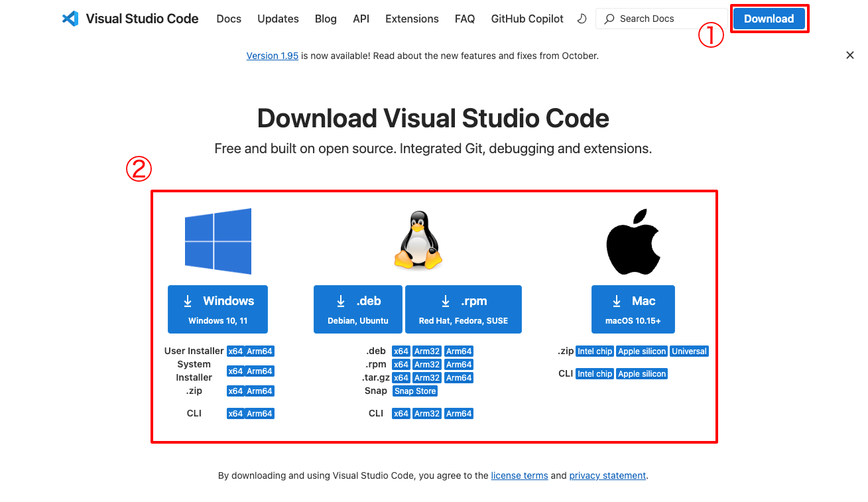Open the Snap Store badge

[x=414, y=391]
